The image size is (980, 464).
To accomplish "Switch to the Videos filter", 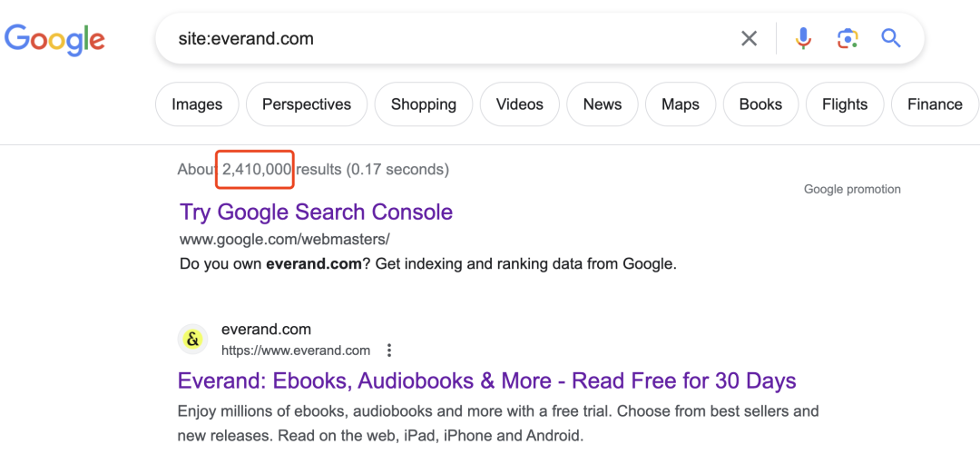I will 519,104.
